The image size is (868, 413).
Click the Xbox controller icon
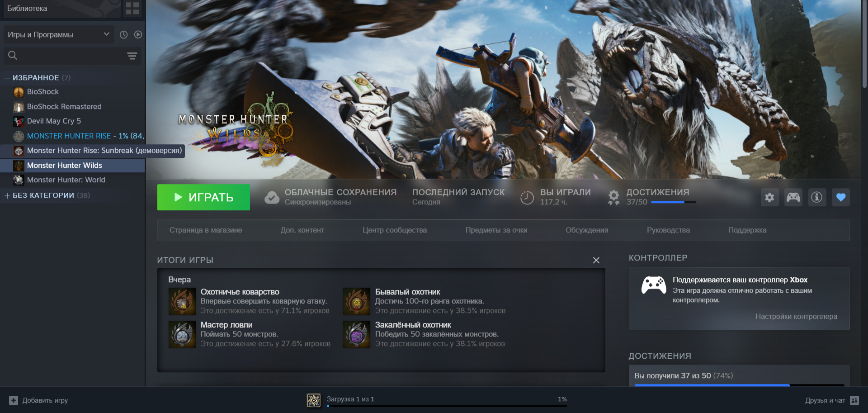(x=654, y=285)
